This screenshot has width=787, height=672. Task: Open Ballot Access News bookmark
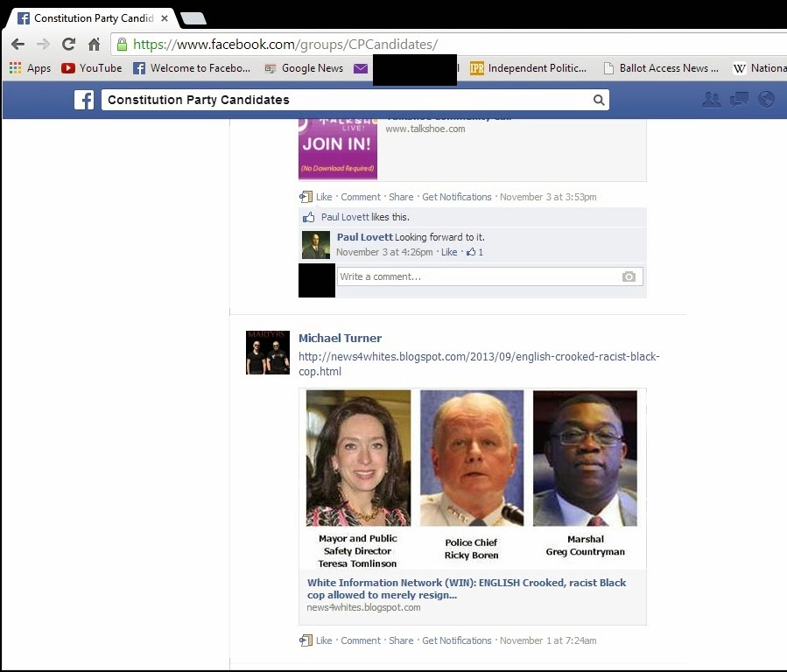[x=661, y=68]
